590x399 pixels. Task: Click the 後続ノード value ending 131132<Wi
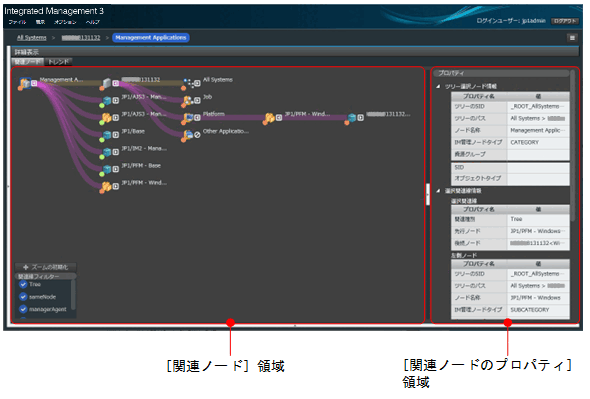(538, 243)
